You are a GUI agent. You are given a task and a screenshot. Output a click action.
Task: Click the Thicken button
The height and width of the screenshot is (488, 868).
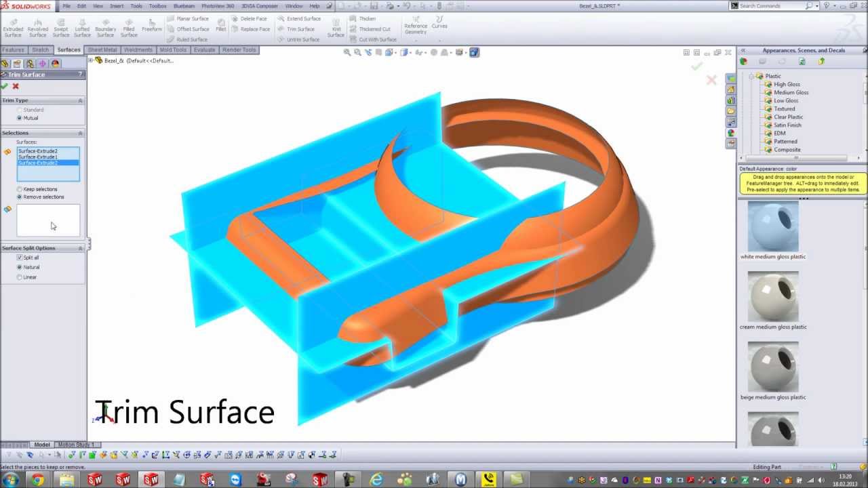363,19
